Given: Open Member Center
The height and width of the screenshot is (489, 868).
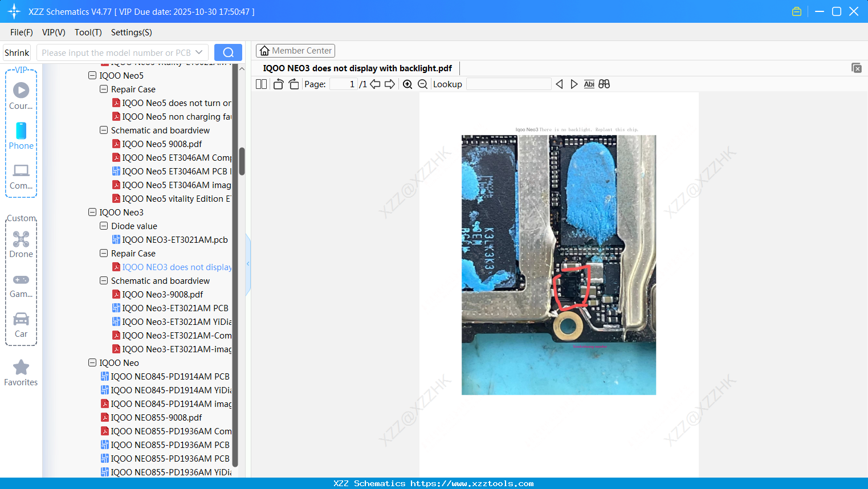Looking at the screenshot, I should [295, 51].
